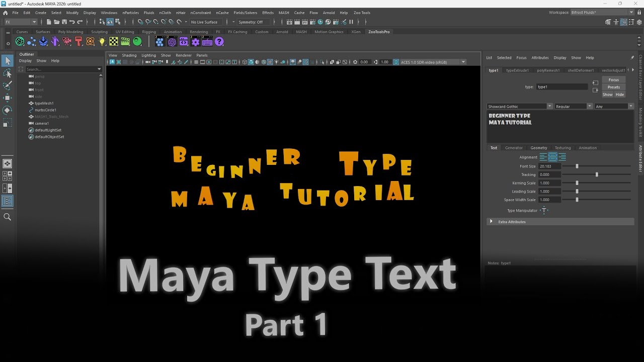Click the New Scene icon
This screenshot has width=644, height=362.
tap(49, 22)
